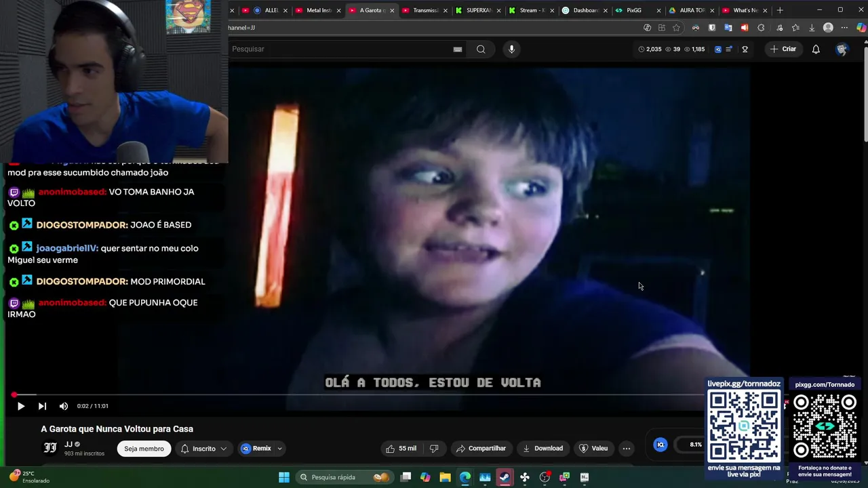
Task: Open the more actions three-dot menu
Action: point(627,449)
